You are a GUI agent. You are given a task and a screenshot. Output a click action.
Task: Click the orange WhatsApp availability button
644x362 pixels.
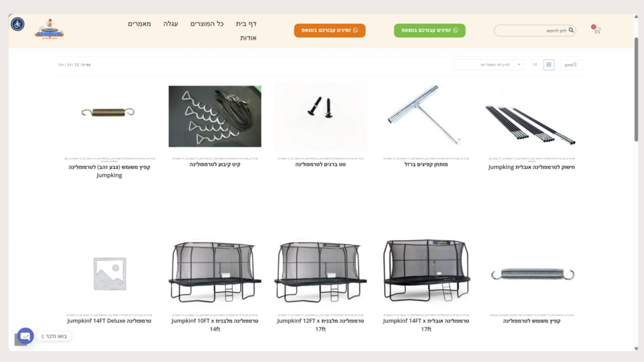(x=330, y=30)
